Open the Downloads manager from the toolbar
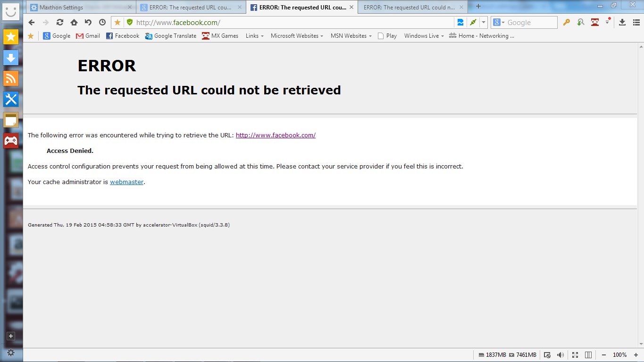This screenshot has height=362, width=644. click(x=623, y=22)
